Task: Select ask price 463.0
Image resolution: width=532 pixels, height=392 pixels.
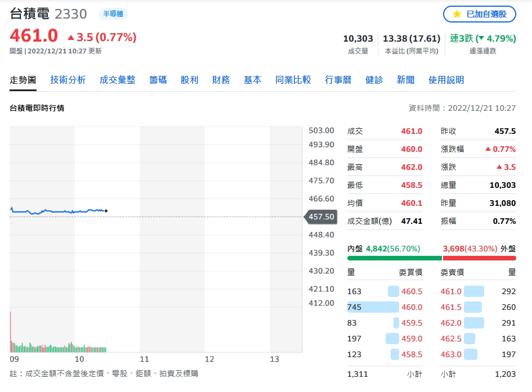Action: tap(451, 354)
